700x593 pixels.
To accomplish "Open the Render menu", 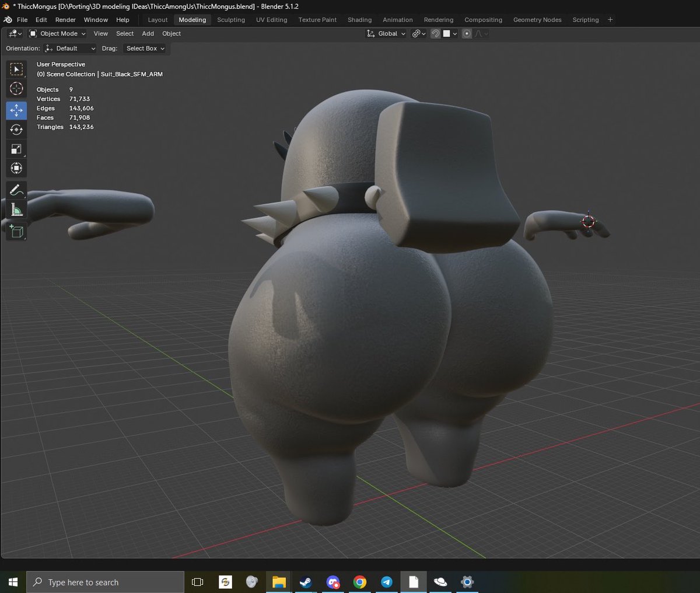I will (x=65, y=20).
